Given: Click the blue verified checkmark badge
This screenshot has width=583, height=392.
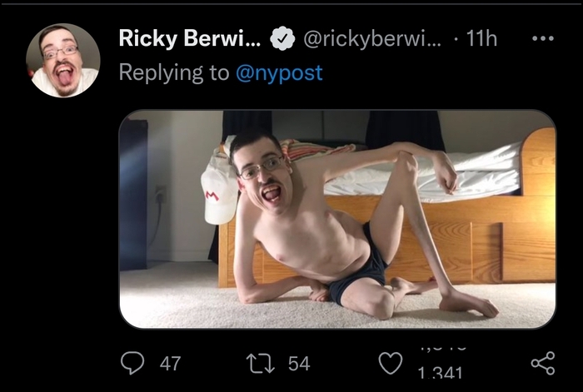Looking at the screenshot, I should (284, 38).
